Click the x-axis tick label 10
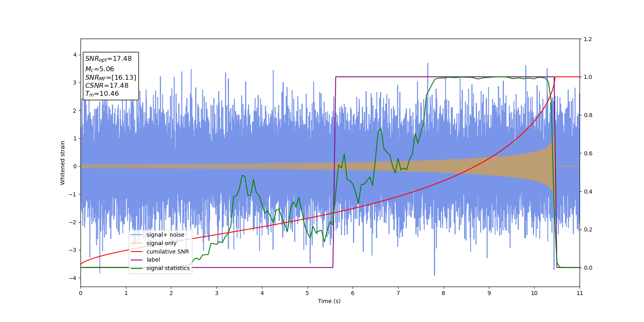The height and width of the screenshot is (322, 644). [534, 293]
